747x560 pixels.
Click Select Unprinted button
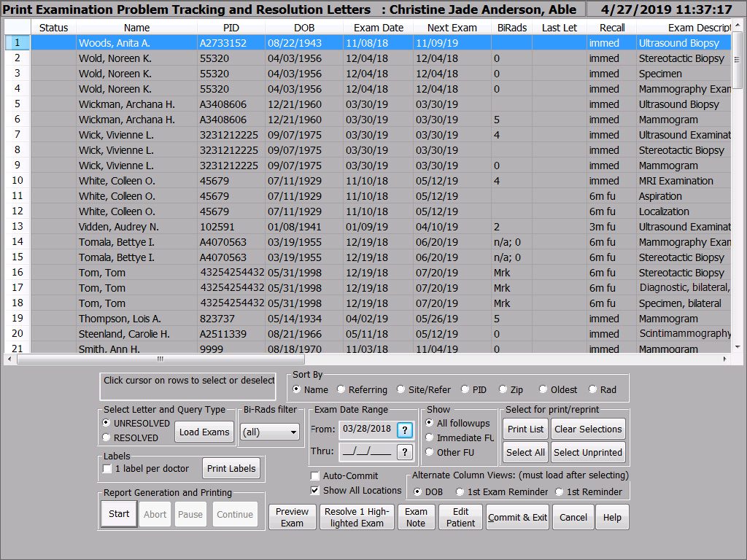pyautogui.click(x=588, y=452)
